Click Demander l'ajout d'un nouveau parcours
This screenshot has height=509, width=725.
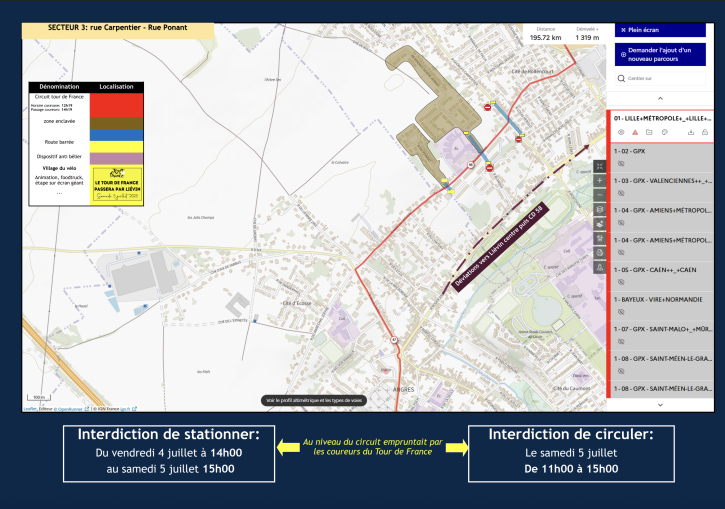point(660,55)
